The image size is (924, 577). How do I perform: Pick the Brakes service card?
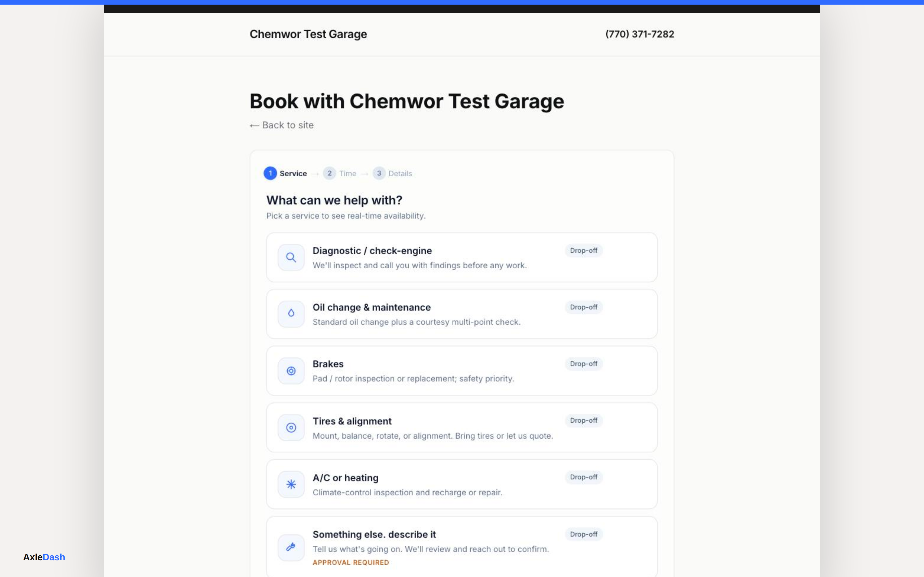tap(462, 371)
